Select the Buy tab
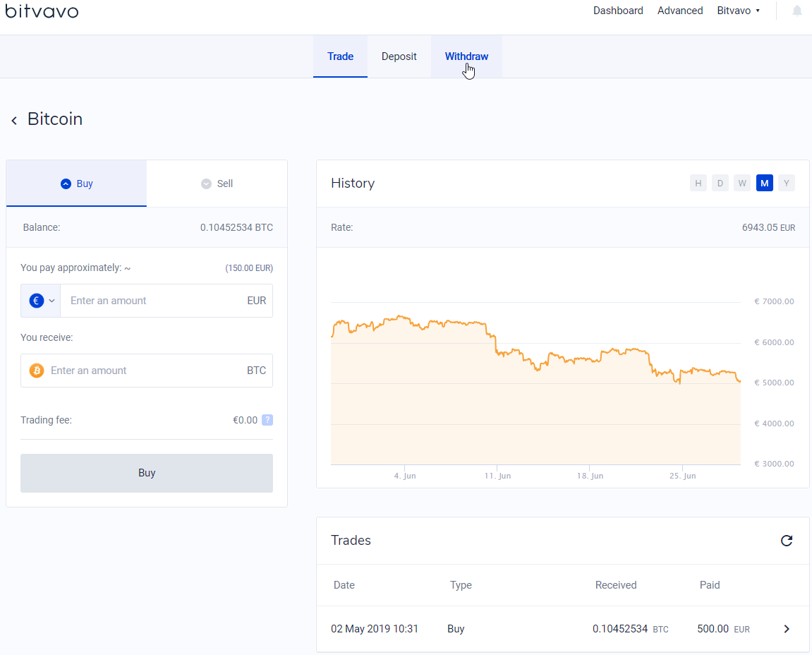This screenshot has width=812, height=655. (76, 184)
